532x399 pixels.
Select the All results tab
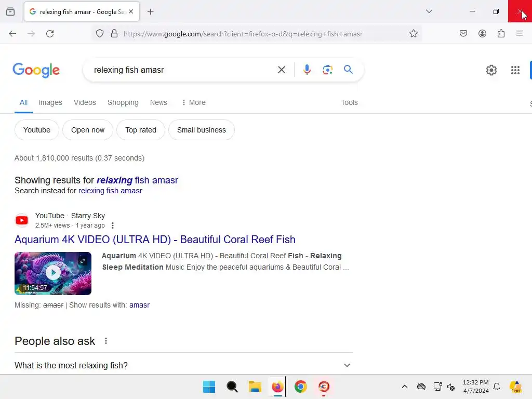[23, 102]
